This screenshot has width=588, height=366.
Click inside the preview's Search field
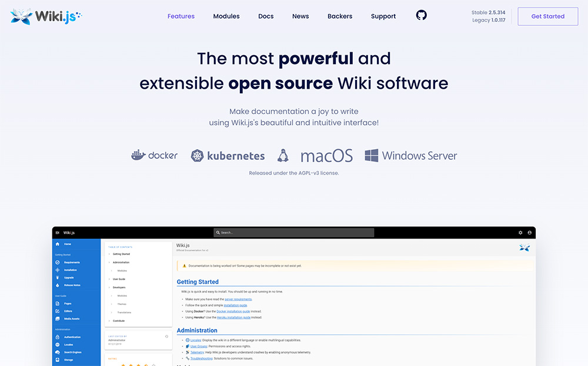(293, 233)
